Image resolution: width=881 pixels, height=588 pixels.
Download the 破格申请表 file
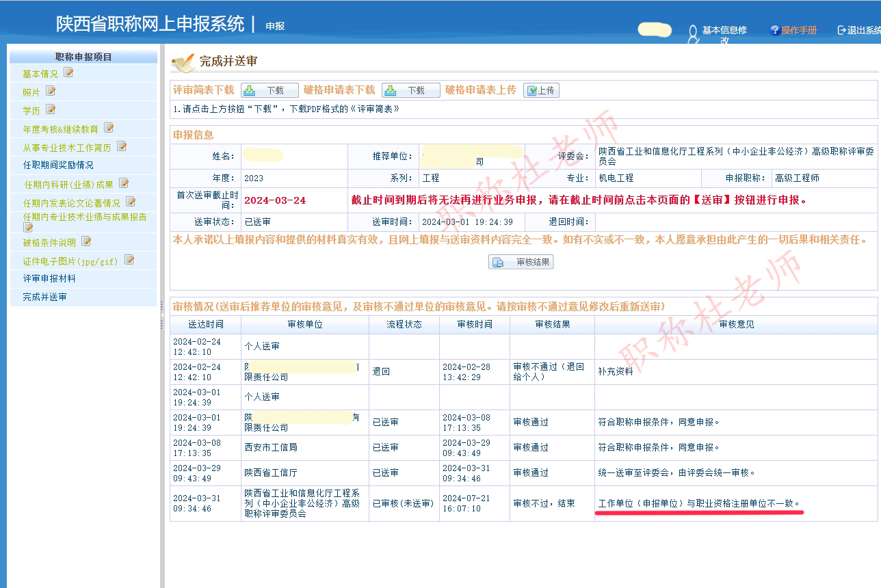click(410, 90)
